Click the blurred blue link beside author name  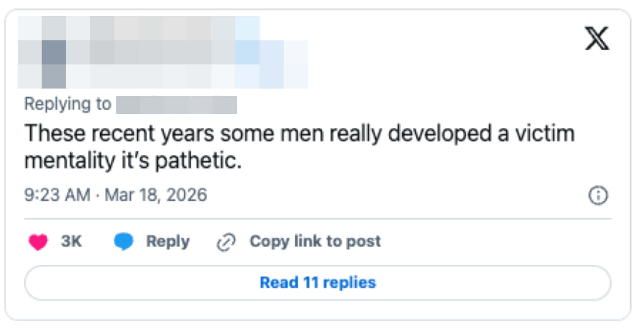pyautogui.click(x=260, y=52)
